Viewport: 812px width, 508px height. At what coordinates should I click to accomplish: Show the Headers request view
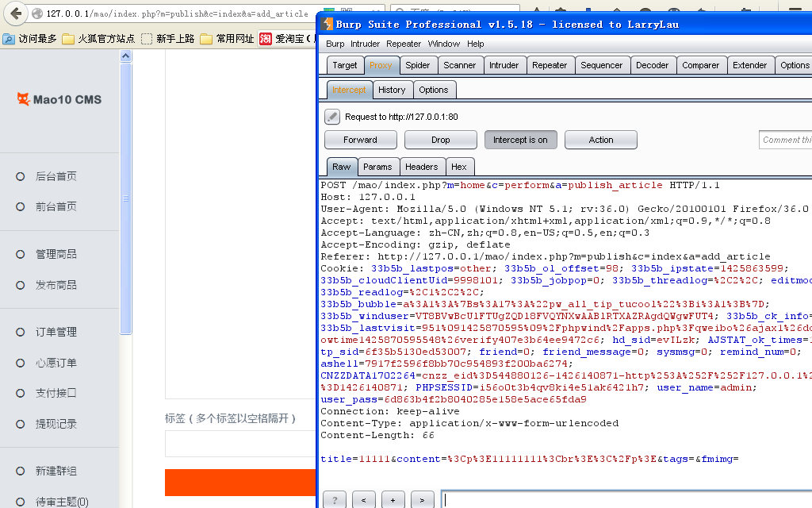pos(422,167)
